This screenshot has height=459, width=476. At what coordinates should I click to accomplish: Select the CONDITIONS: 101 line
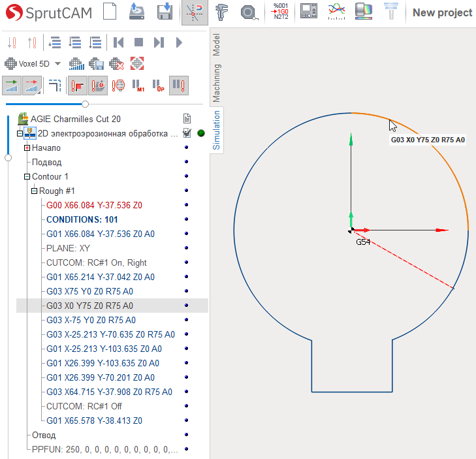[82, 219]
